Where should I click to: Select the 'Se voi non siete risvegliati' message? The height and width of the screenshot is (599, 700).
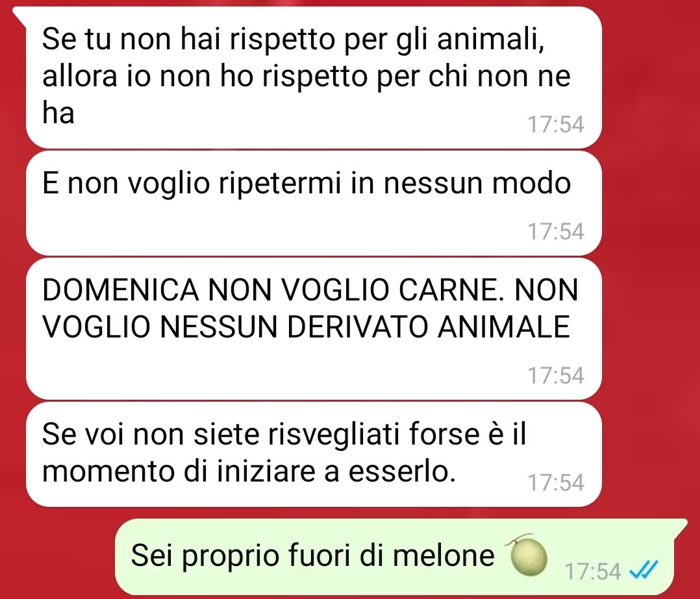[x=314, y=454]
